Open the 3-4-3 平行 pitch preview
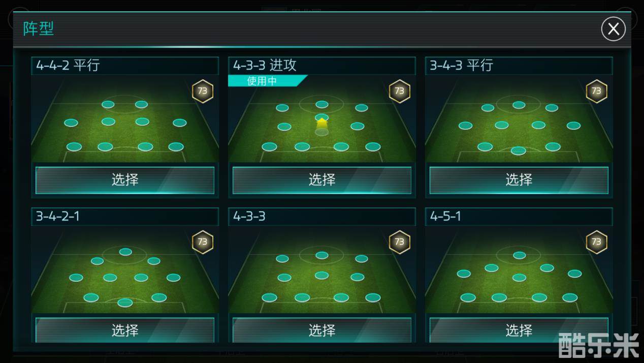The image size is (644, 363). coord(519,119)
